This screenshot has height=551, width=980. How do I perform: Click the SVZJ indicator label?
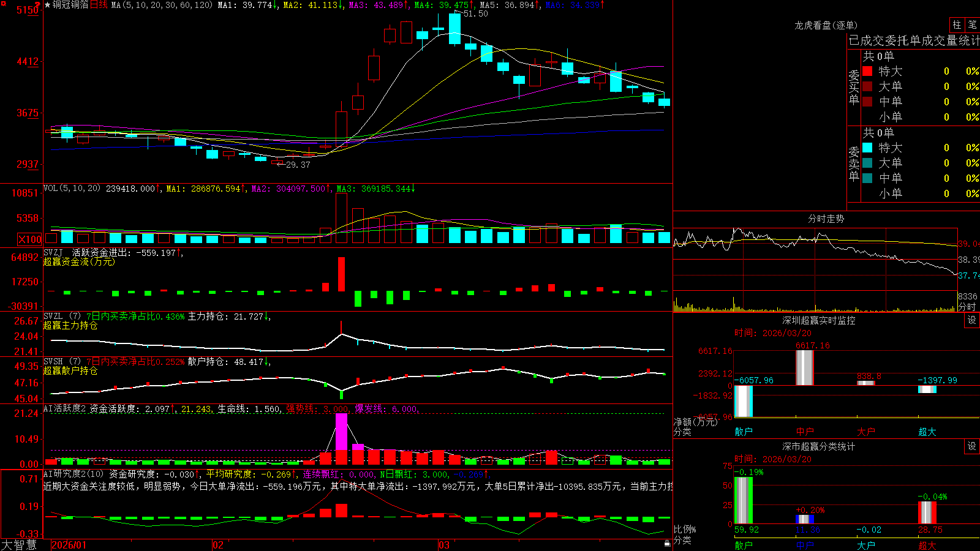53,252
